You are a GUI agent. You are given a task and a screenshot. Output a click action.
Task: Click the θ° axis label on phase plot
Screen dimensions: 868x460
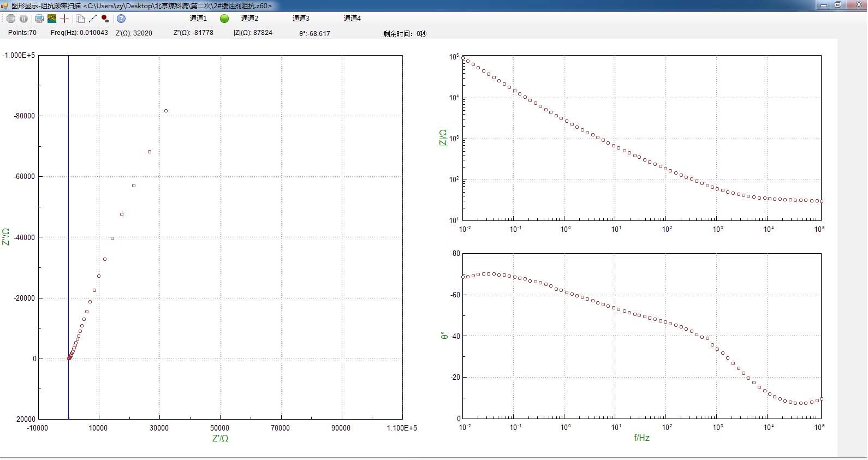point(444,336)
